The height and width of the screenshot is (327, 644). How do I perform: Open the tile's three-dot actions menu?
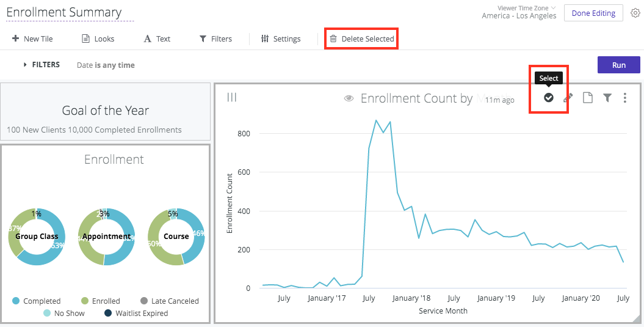[625, 98]
